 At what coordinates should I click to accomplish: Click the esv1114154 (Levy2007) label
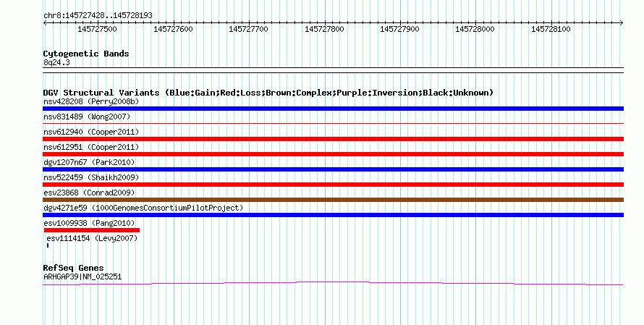[92, 238]
